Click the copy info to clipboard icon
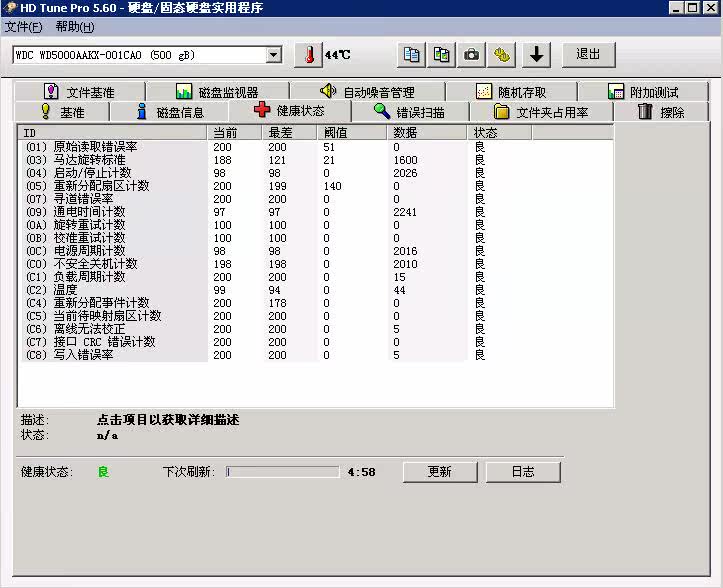Screen dimensions: 723x588 (411, 55)
